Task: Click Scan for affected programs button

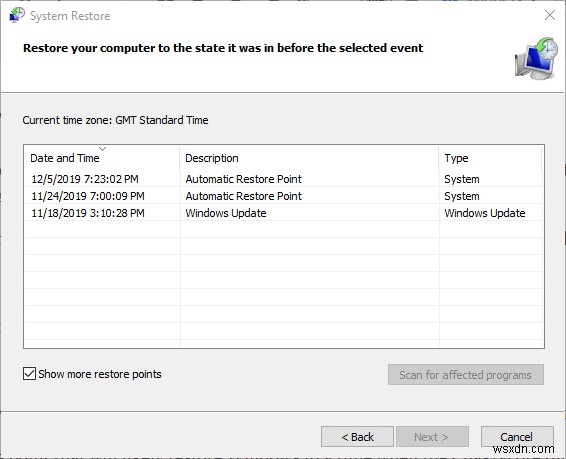Action: [x=466, y=375]
